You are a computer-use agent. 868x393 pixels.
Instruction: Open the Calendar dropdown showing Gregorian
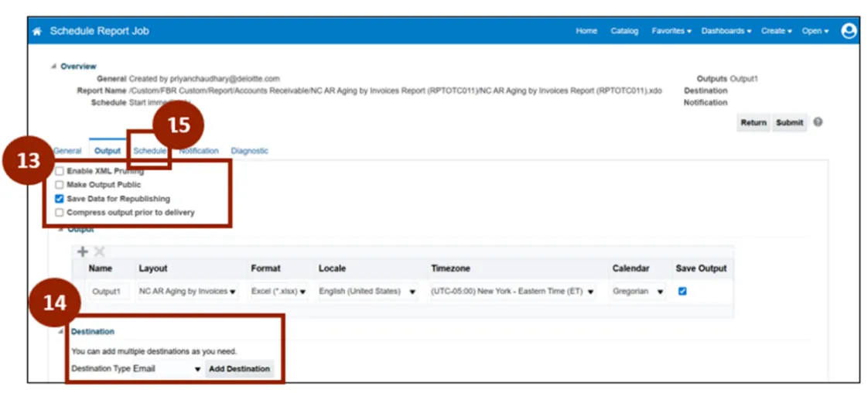pos(637,291)
